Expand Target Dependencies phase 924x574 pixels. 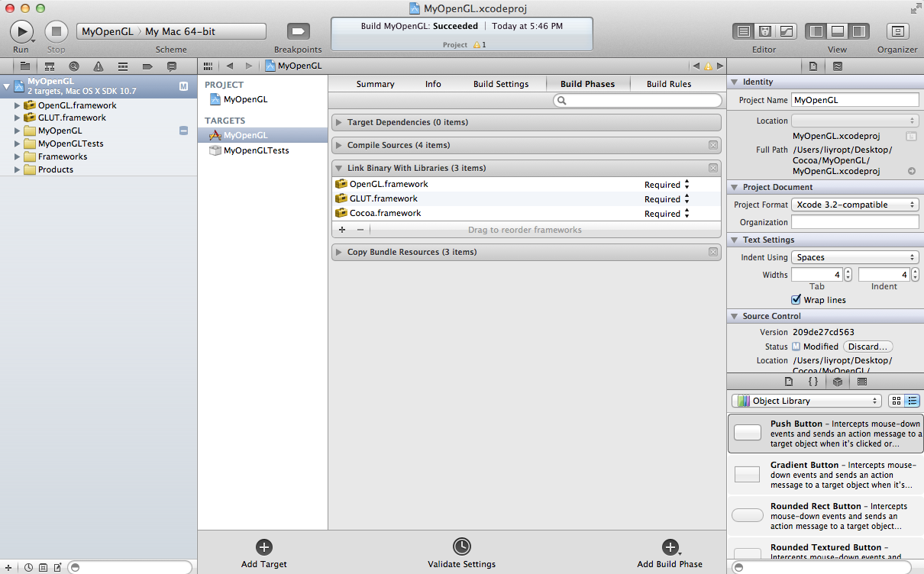pyautogui.click(x=339, y=123)
